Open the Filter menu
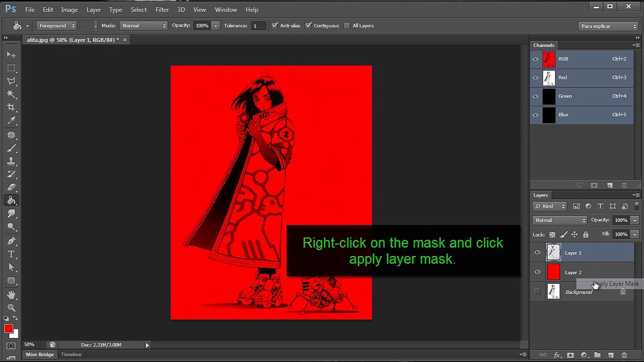 162,10
